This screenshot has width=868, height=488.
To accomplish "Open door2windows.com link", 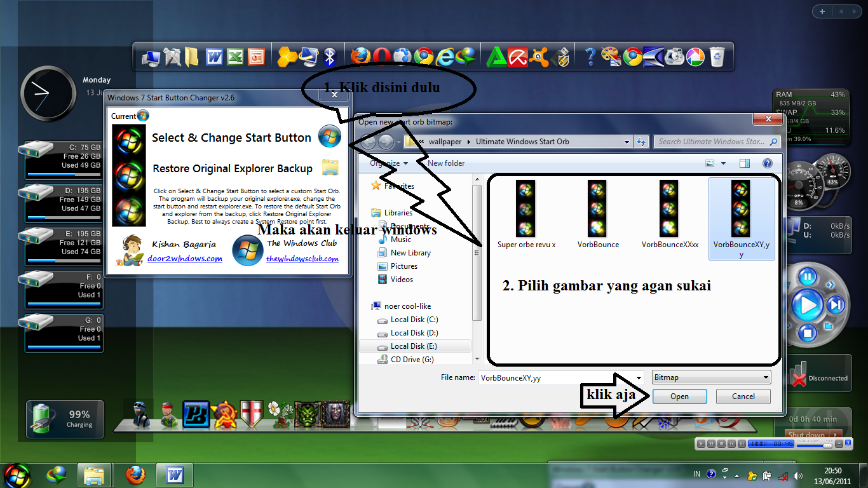I will click(185, 259).
